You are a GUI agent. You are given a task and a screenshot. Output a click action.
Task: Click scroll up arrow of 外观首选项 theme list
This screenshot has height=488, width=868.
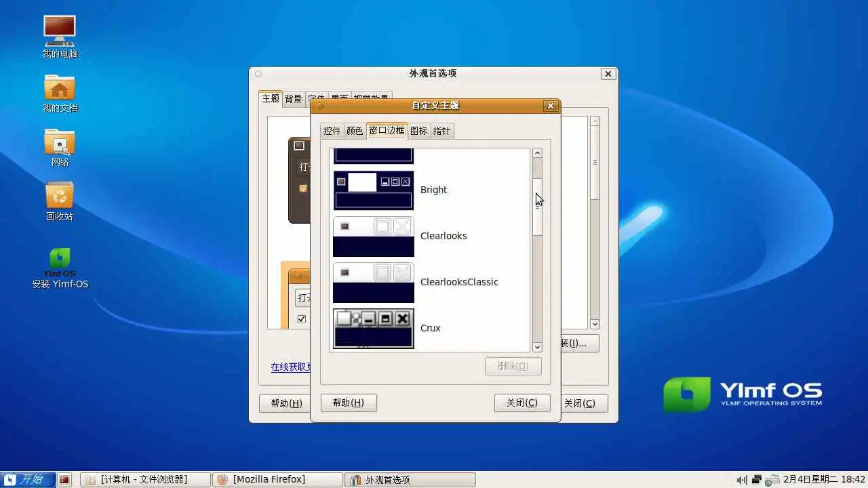595,121
